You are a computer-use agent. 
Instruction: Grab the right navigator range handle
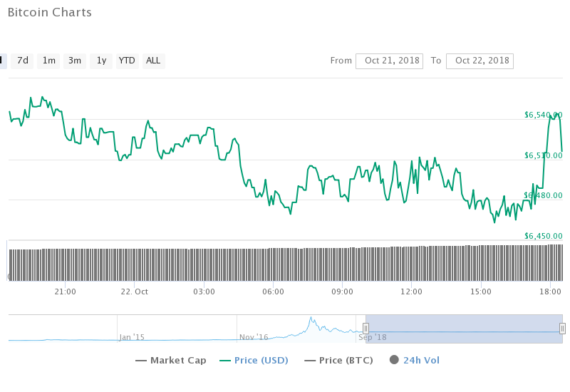(562, 329)
